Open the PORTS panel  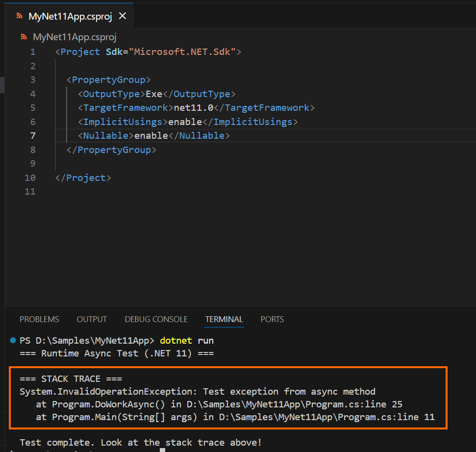(272, 319)
